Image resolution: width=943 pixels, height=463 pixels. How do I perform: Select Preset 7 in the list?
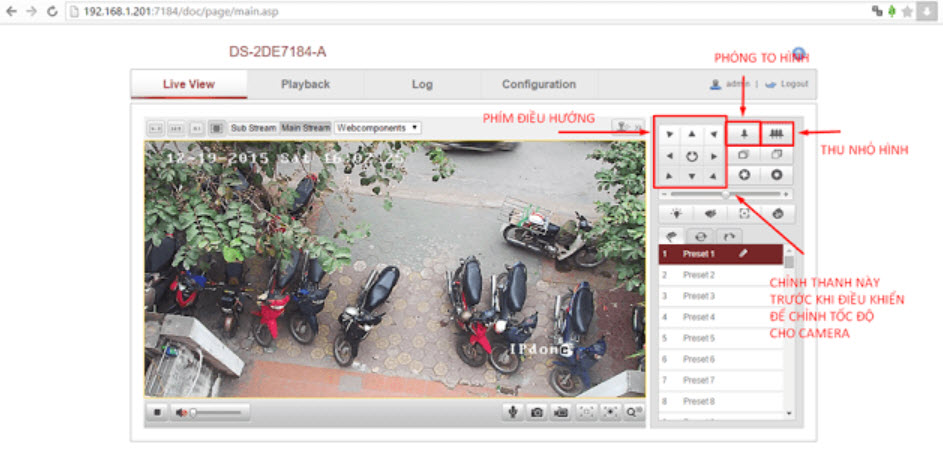tap(720, 380)
